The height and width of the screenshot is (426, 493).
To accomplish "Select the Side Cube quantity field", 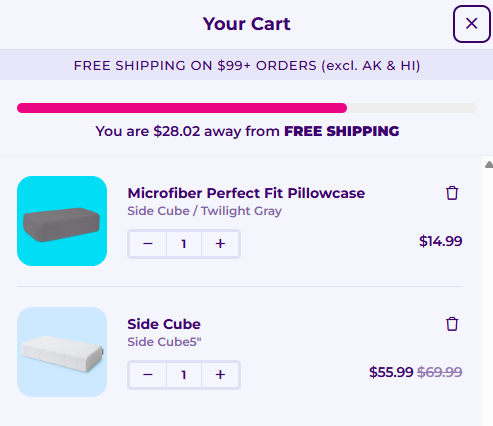I will [184, 375].
